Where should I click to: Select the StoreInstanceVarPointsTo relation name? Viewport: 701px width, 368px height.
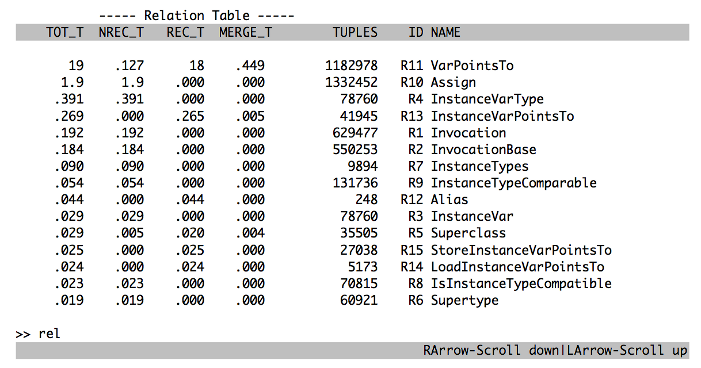[521, 250]
